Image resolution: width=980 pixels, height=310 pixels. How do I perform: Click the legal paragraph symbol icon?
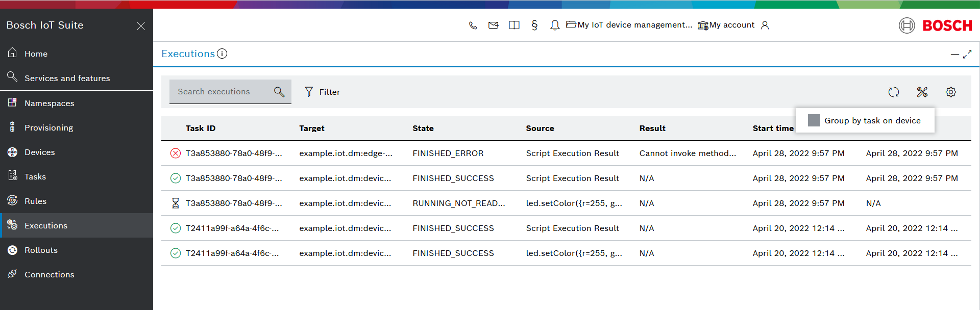click(x=534, y=25)
